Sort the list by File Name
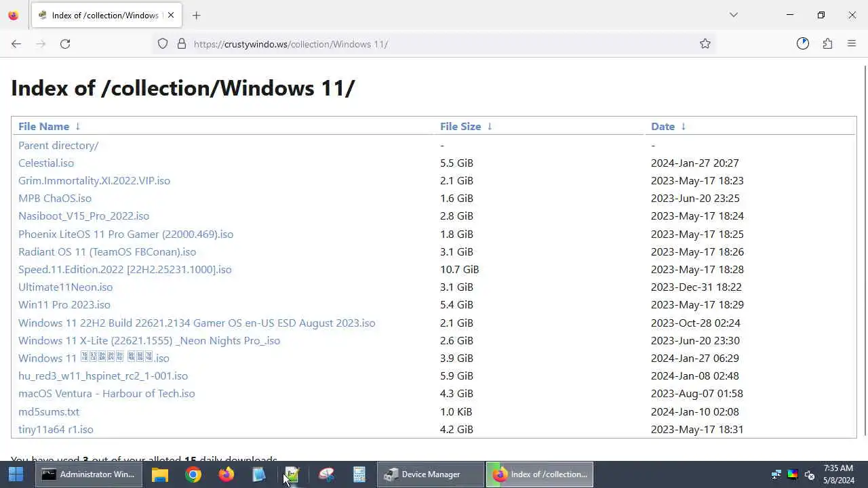 43,127
